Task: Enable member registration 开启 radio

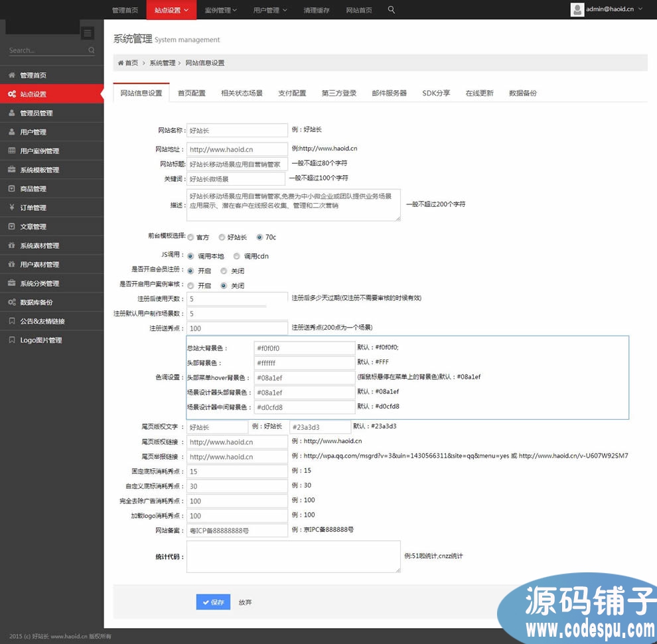Action: click(190, 271)
